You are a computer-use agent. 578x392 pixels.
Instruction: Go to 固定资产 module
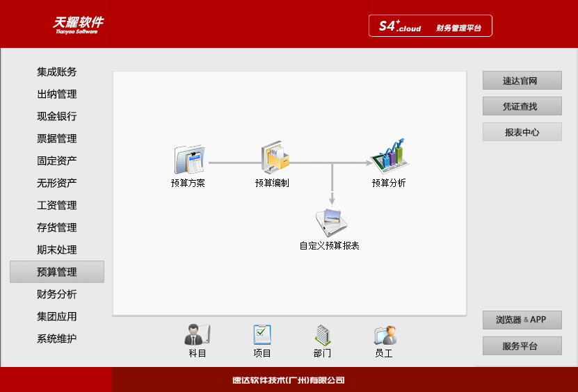click(x=57, y=161)
